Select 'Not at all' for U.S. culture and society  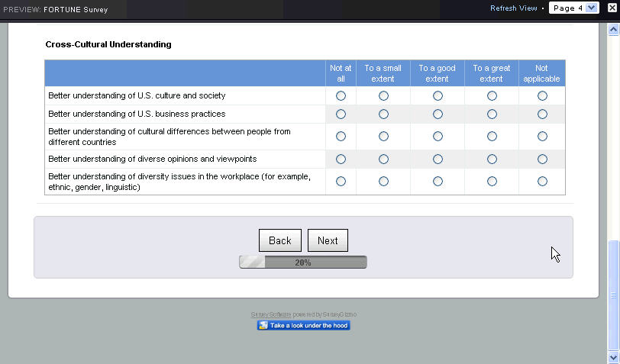point(341,96)
